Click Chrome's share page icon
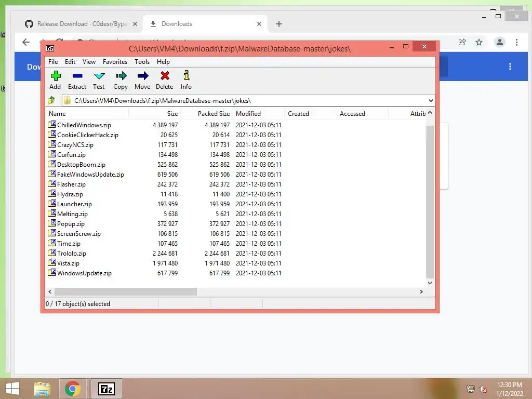 [462, 42]
